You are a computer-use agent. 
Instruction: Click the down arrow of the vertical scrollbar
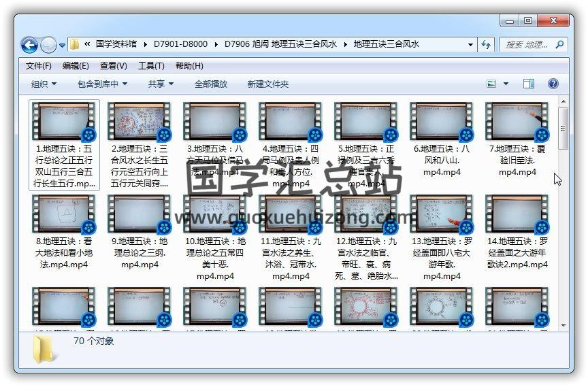[x=563, y=326]
